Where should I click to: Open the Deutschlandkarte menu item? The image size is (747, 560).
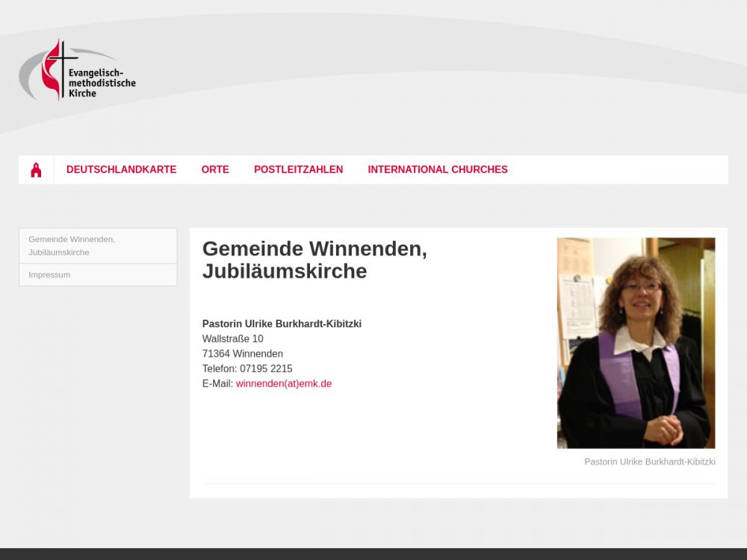pos(121,169)
